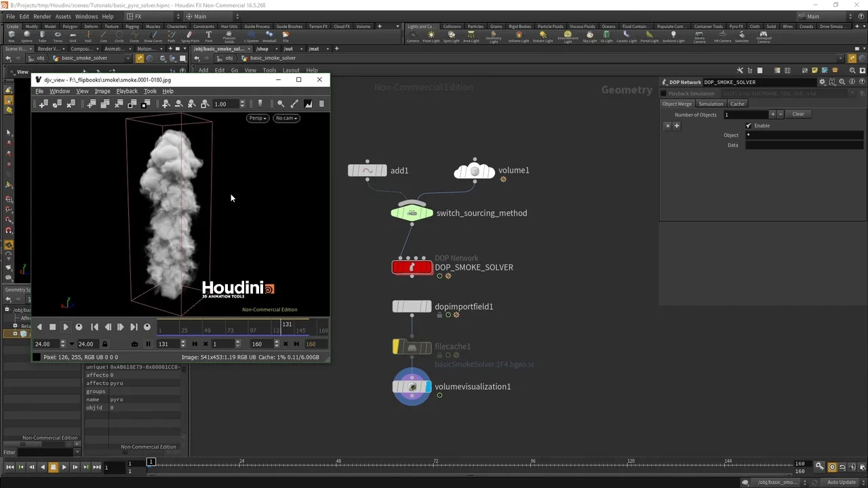Click the djv_view frame timeline slider
868x488 pixels.
[x=243, y=327]
